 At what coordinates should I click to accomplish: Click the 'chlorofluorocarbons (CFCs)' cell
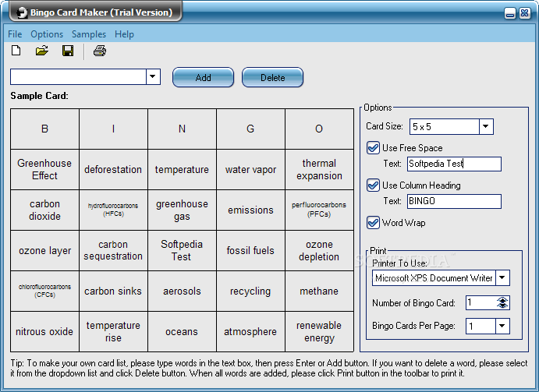coord(44,291)
